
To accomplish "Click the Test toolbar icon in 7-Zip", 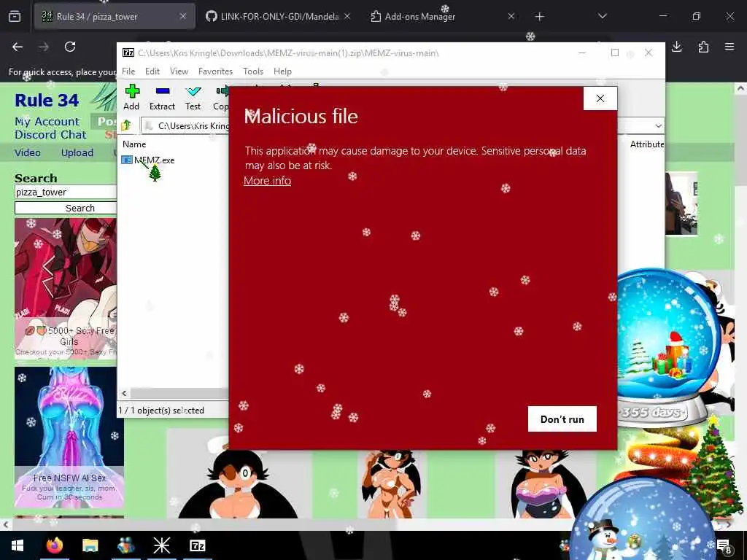I will coord(193,97).
